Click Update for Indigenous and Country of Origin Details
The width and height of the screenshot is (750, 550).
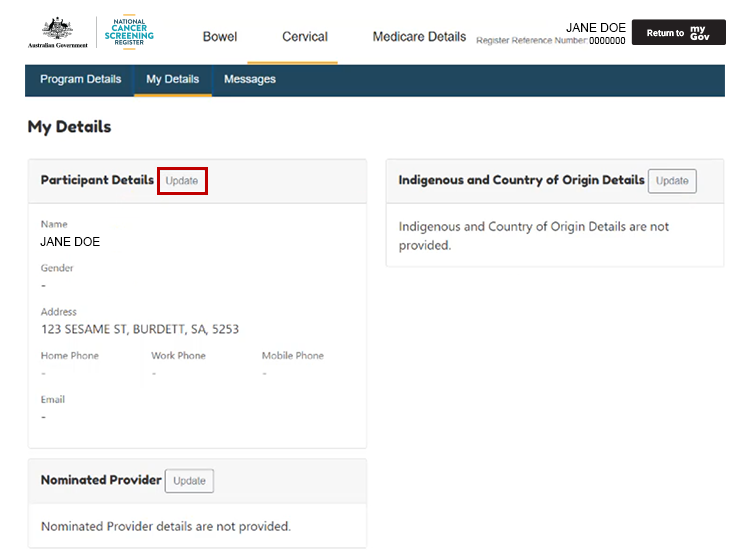[672, 181]
